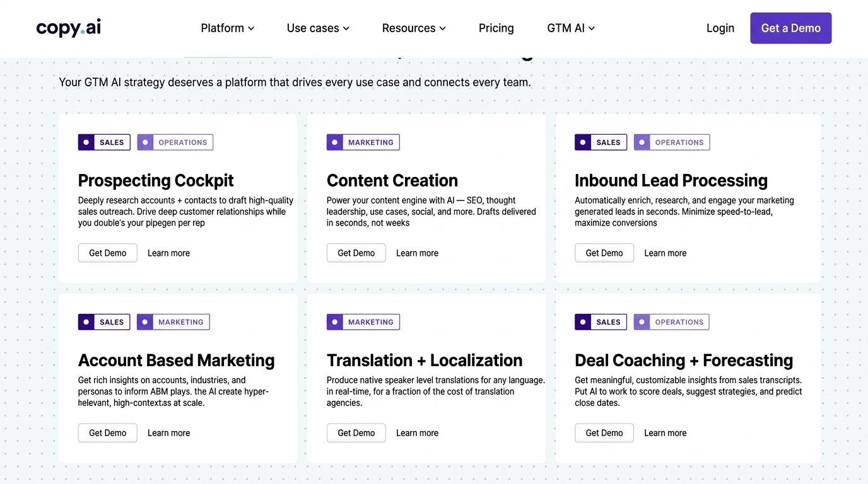Click the Prospecting Cockpit heading
The image size is (868, 484).
click(x=156, y=181)
